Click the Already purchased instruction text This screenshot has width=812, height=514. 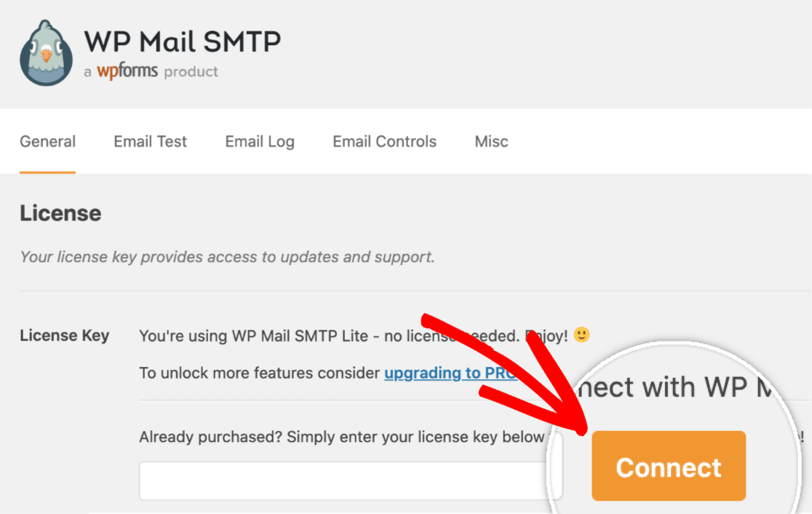click(x=342, y=437)
